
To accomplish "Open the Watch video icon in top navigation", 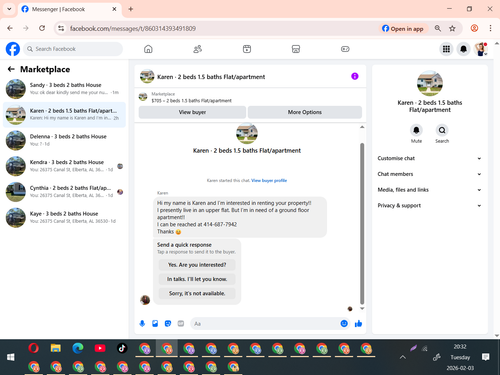I will (247, 49).
